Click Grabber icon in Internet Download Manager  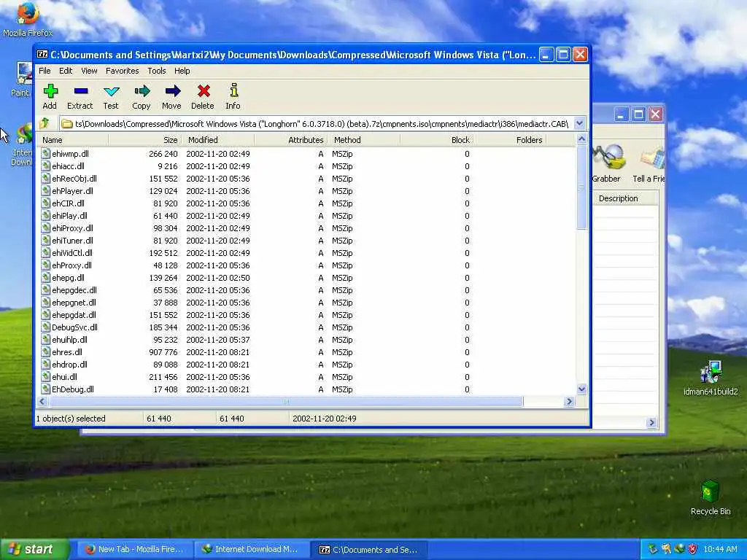click(608, 157)
